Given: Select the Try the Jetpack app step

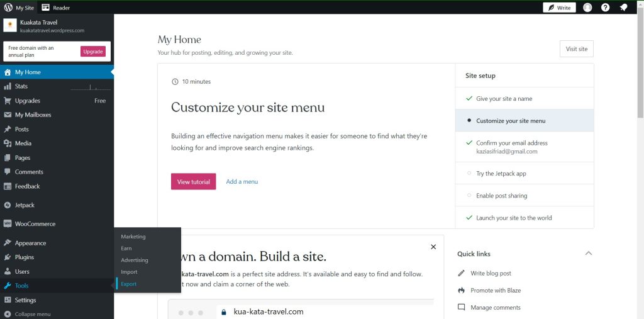Looking at the screenshot, I should pos(525,173).
